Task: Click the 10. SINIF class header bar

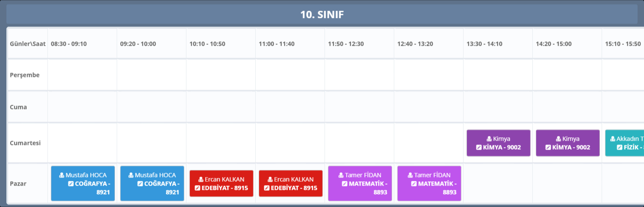Action: [322, 15]
